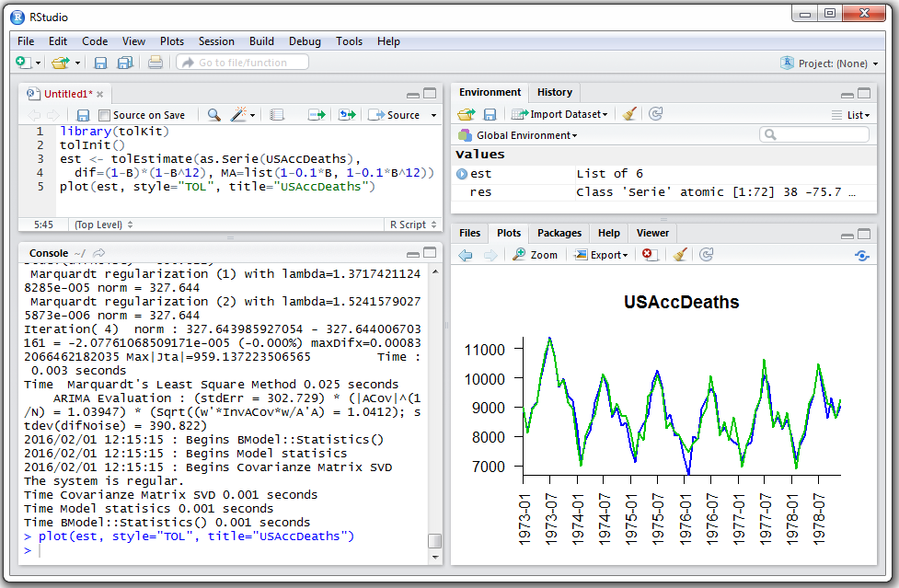This screenshot has width=899, height=588.
Task: Click the compile notebook icon
Action: coord(277,115)
